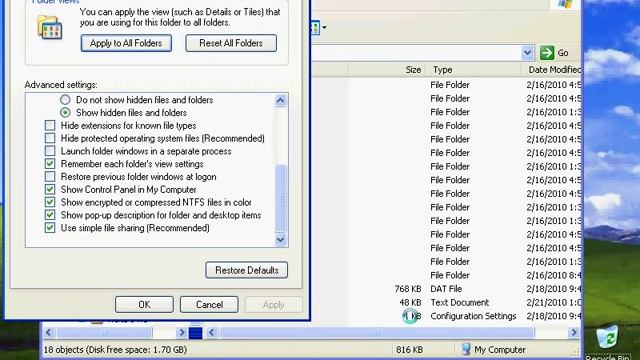The height and width of the screenshot is (360, 640).
Task: Uncheck Show Control Panel in My Computer
Action: 50,189
